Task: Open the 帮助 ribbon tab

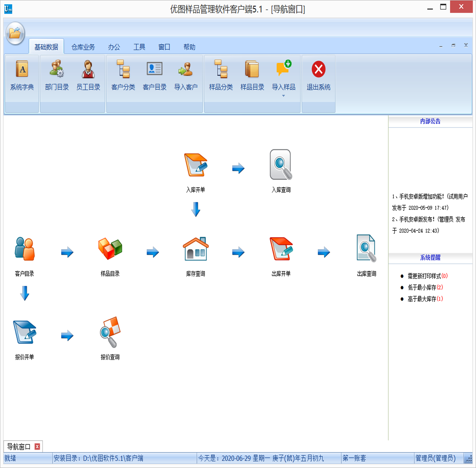Action: (189, 46)
